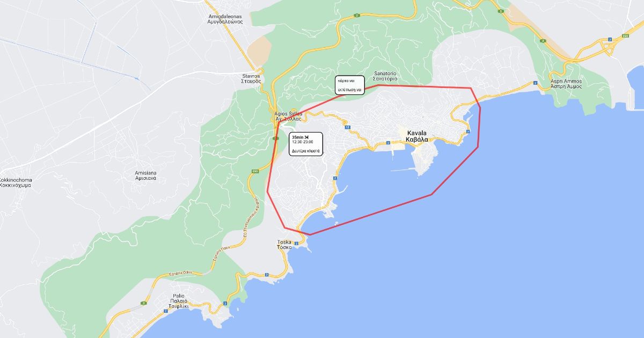Select the Amisiana Αμισιανά label
Viewport: 644px width, 338px height.
(x=145, y=175)
